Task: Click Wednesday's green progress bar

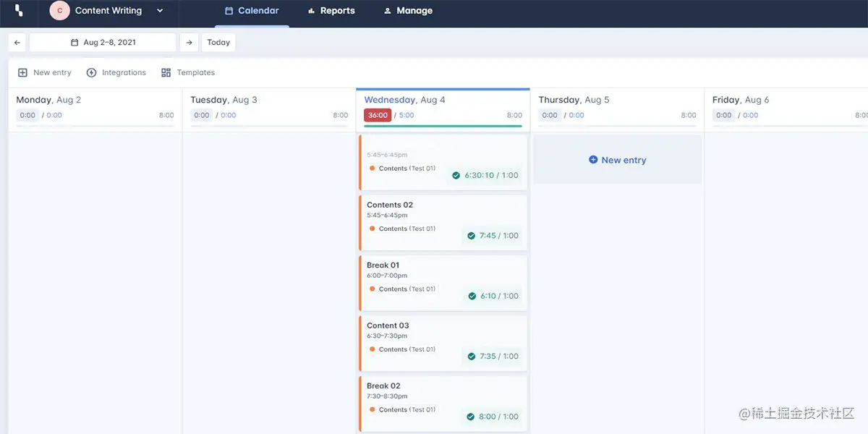Action: coord(443,126)
